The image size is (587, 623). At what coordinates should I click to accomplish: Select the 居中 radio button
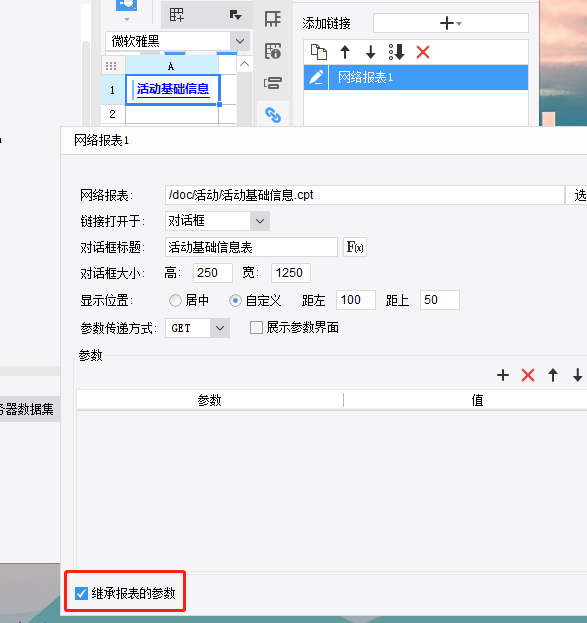click(x=175, y=300)
